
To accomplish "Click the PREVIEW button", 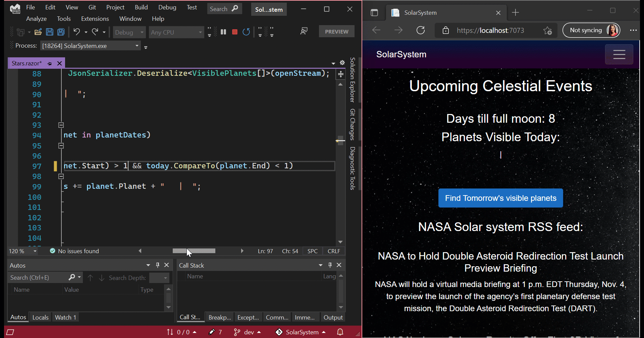I will pos(336,31).
